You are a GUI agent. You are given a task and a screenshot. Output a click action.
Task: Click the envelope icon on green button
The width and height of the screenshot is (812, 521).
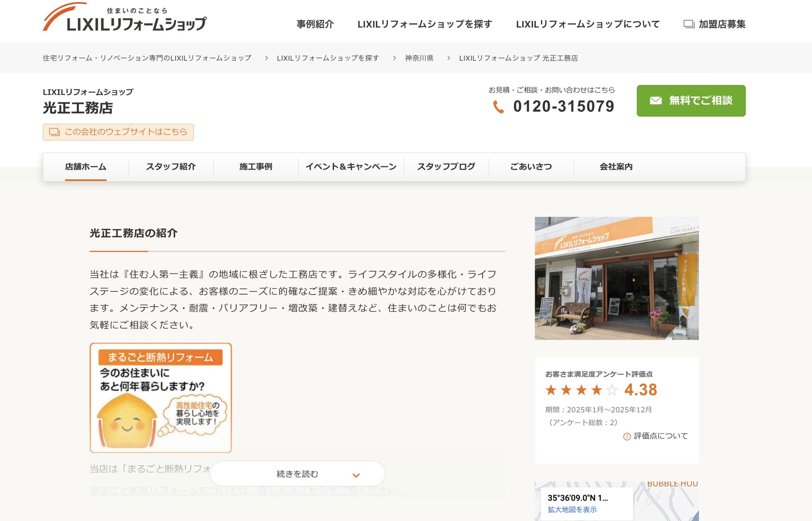tap(655, 101)
